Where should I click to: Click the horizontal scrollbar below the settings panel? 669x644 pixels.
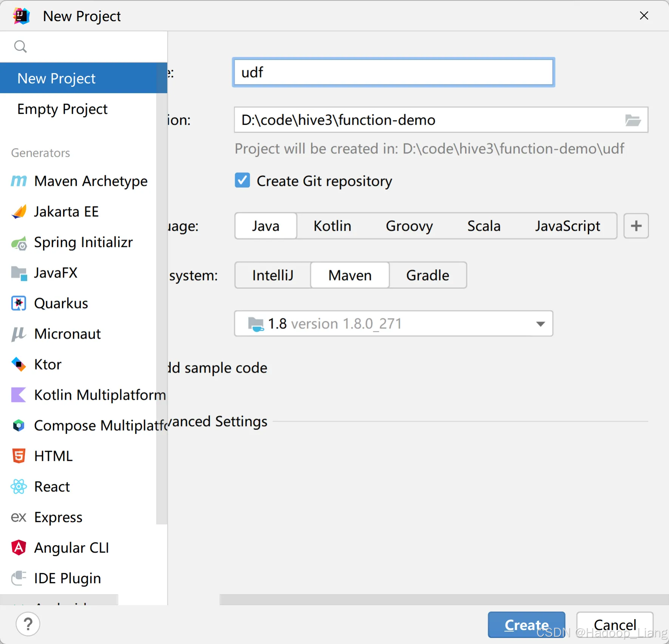coord(444,600)
